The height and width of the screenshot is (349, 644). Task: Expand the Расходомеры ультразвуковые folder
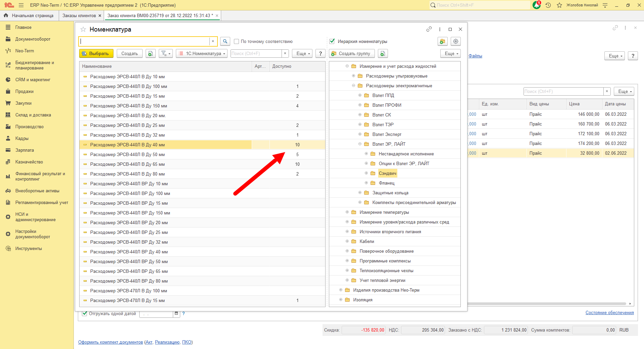(353, 76)
